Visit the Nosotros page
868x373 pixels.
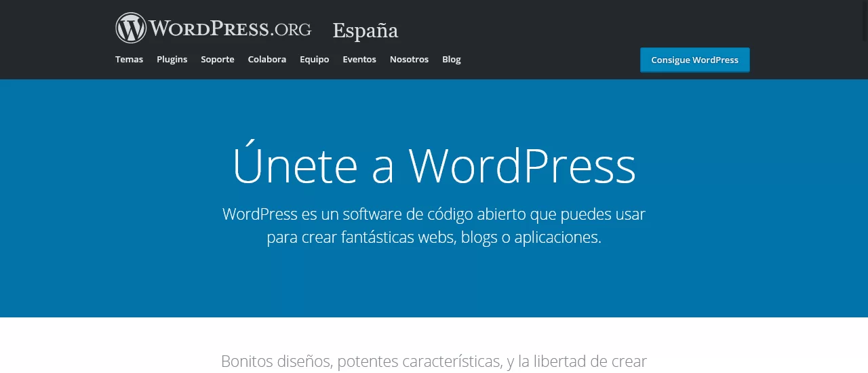409,59
